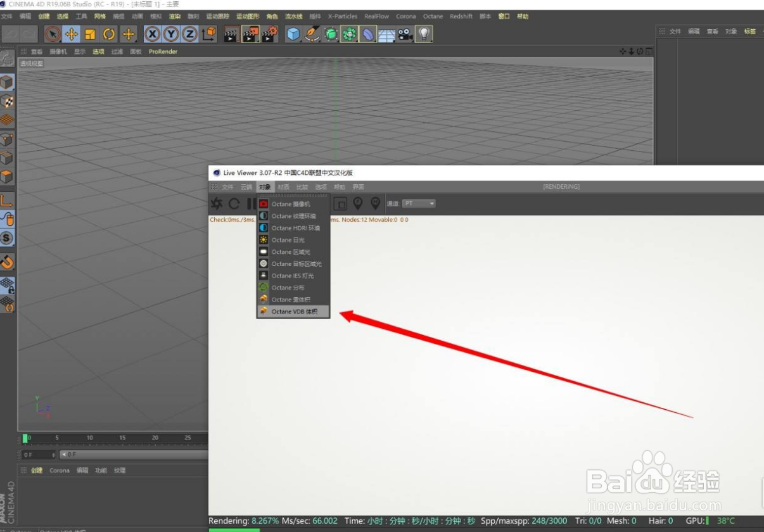
Task: Open Corona tab in material manager
Action: (60, 471)
